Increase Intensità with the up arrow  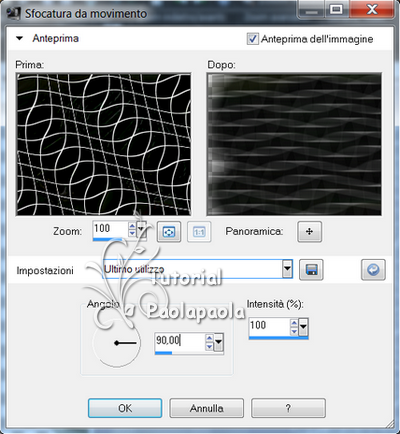(294, 323)
